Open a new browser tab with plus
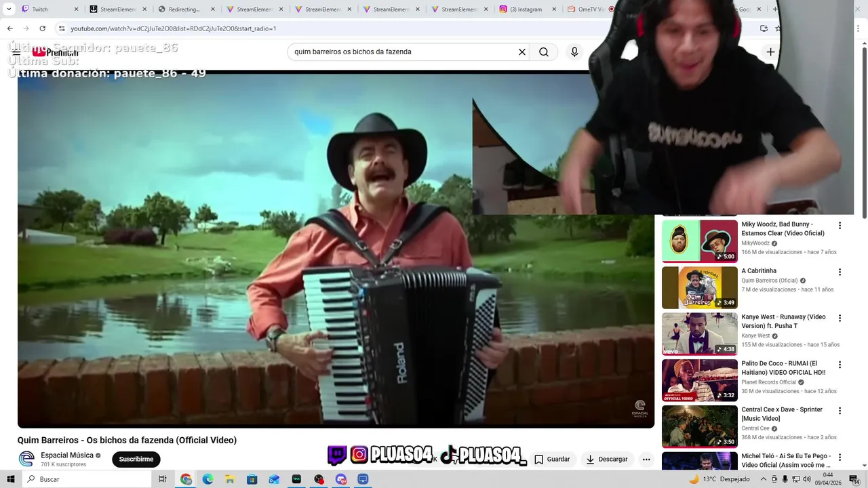Image resolution: width=868 pixels, height=488 pixels. (776, 9)
